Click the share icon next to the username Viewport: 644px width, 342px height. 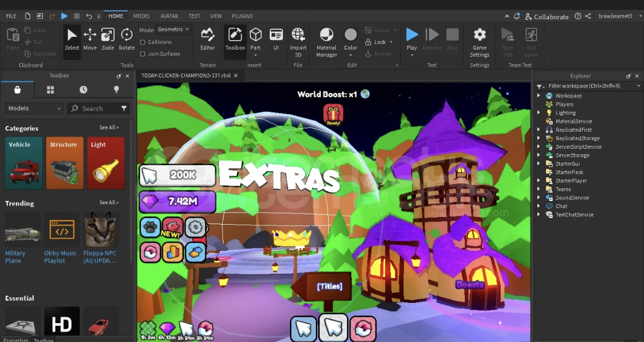[x=588, y=16]
